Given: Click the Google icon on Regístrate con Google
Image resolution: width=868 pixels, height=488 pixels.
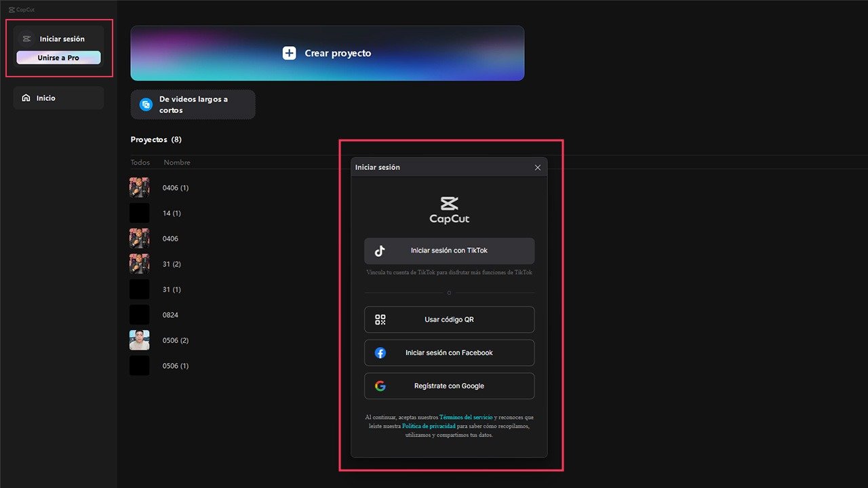Looking at the screenshot, I should (x=380, y=386).
